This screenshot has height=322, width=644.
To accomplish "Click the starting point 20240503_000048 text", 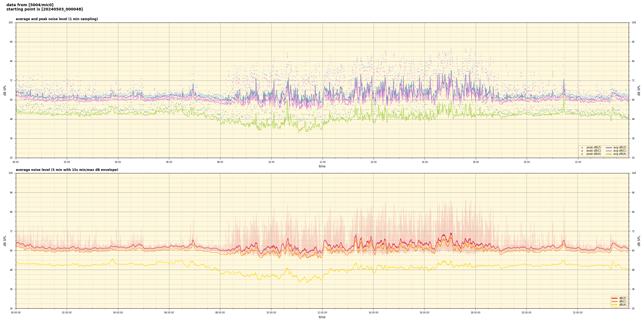I will click(x=45, y=9).
